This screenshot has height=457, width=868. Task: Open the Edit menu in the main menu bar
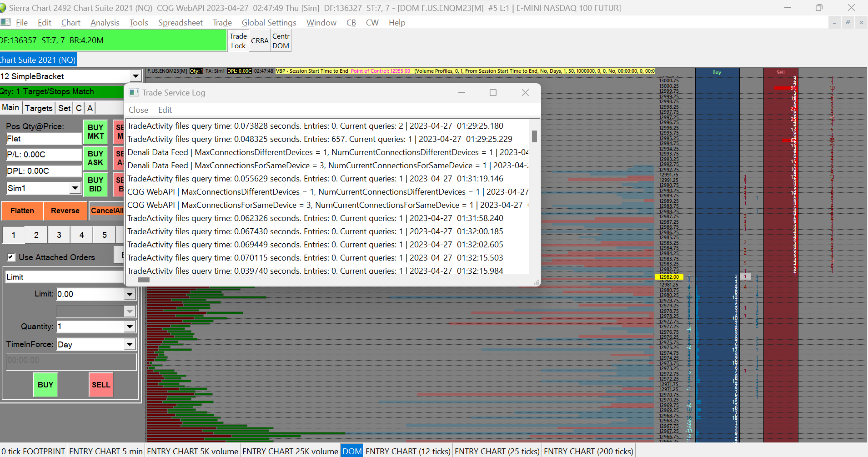(x=44, y=23)
